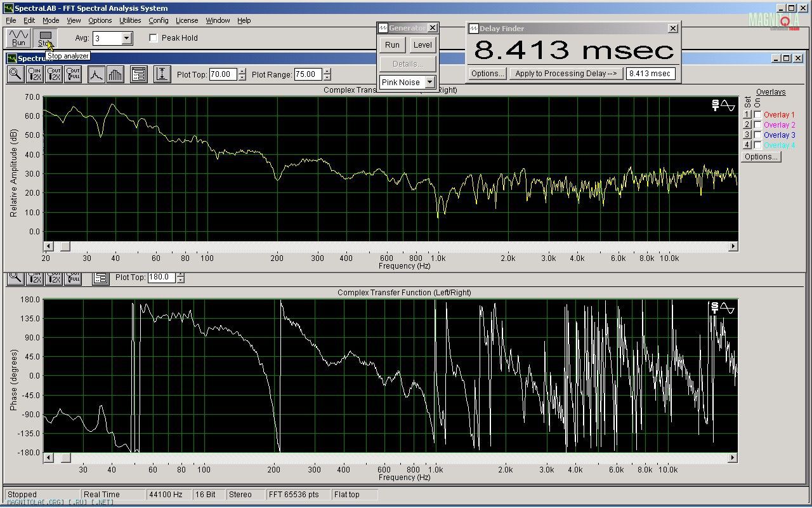
Task: Click right arrow of amplitude plot scrollbar
Action: pos(733,246)
